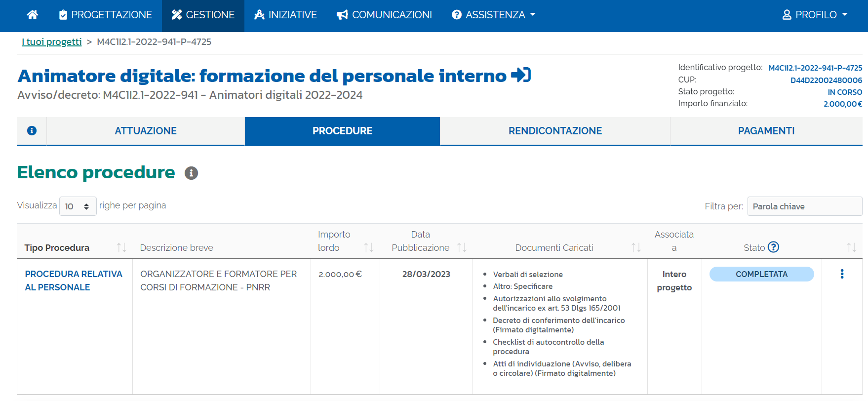The height and width of the screenshot is (401, 868).
Task: Switch to the PAGAMENTI tab
Action: pos(766,131)
